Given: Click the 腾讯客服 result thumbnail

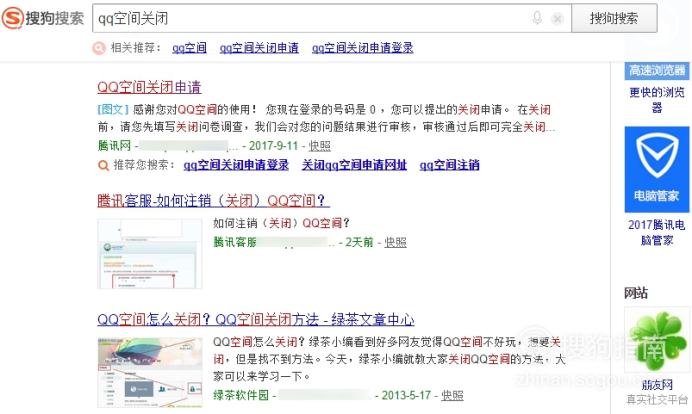Looking at the screenshot, I should (150, 254).
